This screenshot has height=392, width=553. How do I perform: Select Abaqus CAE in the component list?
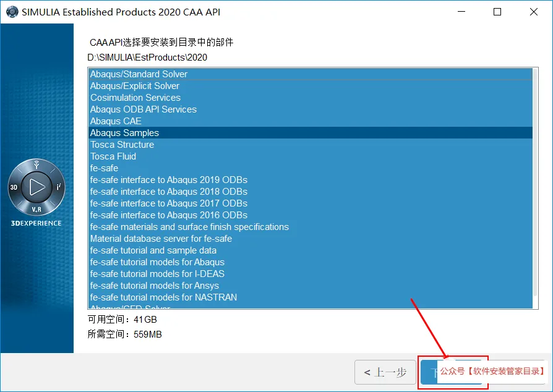click(x=311, y=121)
